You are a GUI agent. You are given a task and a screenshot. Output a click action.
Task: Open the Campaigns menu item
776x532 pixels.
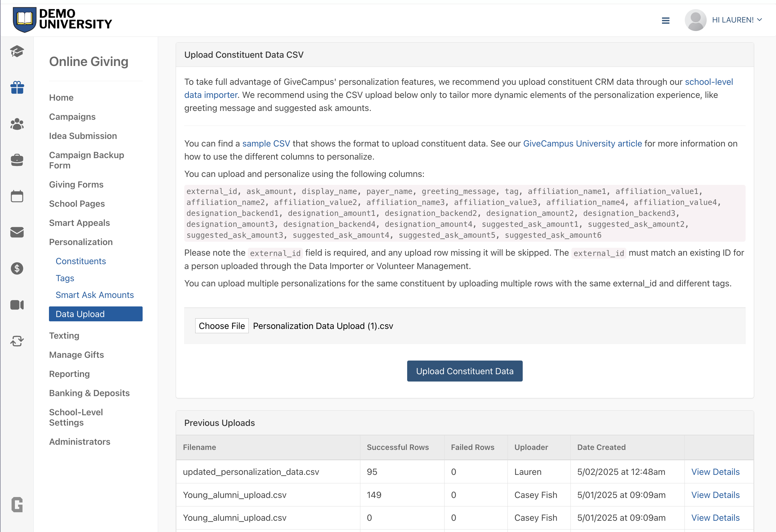(72, 116)
